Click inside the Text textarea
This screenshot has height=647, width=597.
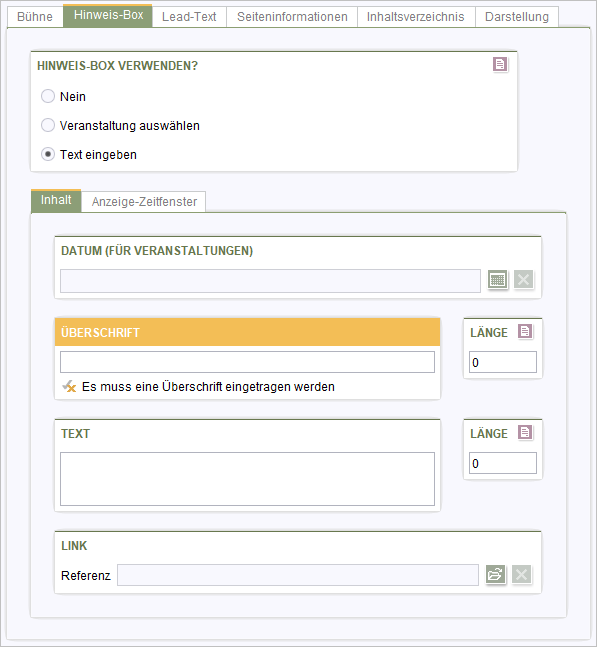247,479
